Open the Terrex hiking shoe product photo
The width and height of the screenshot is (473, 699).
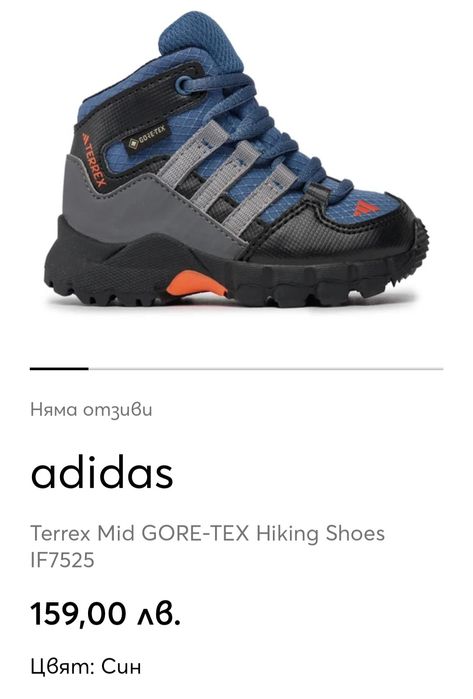236,160
